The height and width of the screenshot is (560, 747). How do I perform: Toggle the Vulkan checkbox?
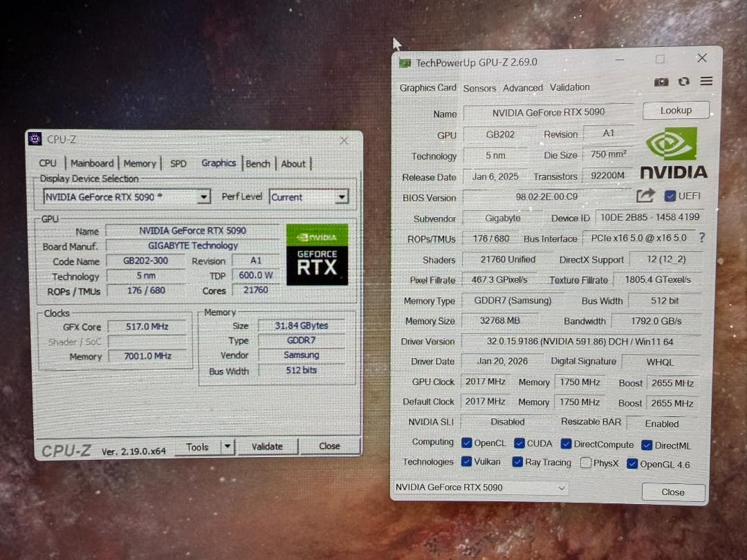466,461
